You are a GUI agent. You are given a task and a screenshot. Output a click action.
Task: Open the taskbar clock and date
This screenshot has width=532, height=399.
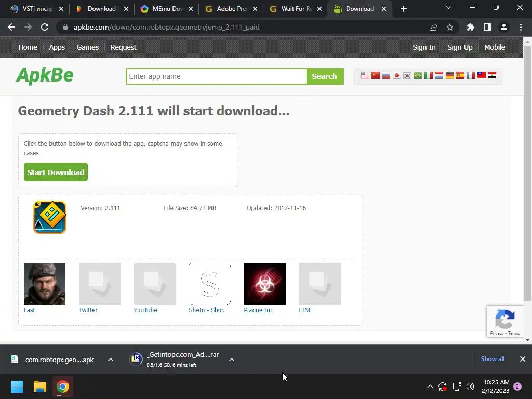495,387
